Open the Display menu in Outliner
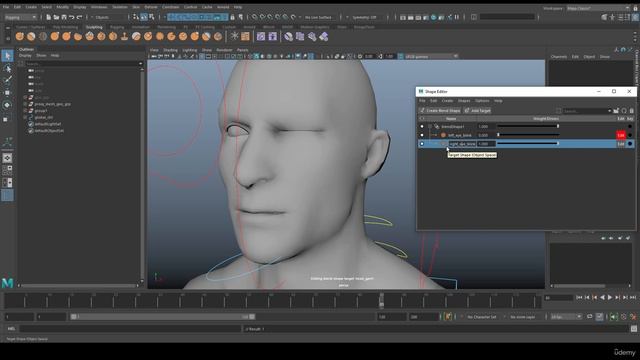 click(x=25, y=55)
